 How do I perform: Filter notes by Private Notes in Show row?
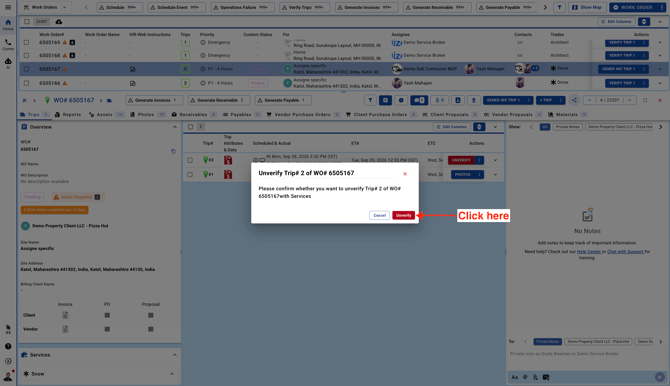(567, 127)
